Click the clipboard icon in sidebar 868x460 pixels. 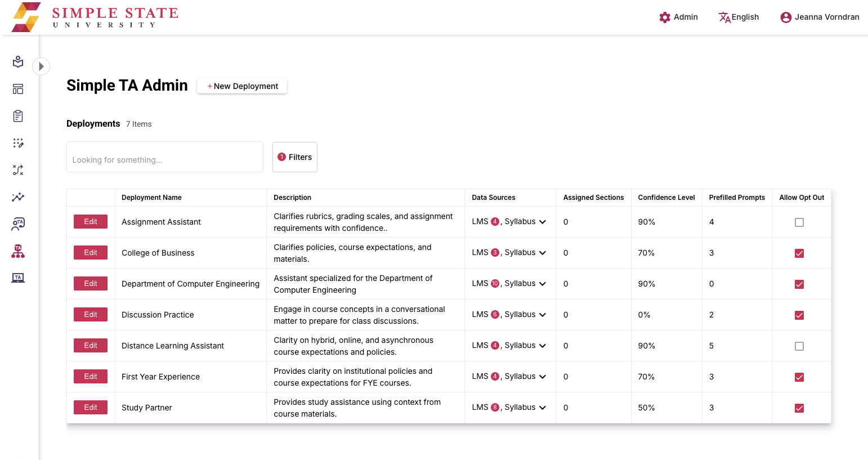(18, 116)
